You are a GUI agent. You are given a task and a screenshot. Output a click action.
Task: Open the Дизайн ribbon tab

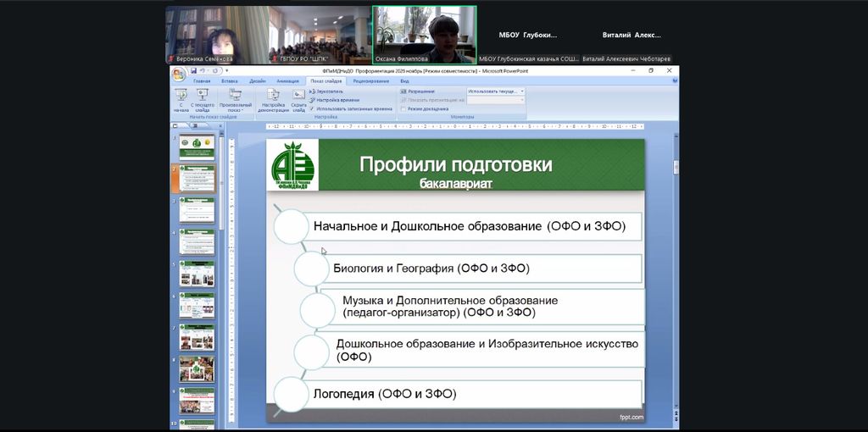pyautogui.click(x=257, y=80)
